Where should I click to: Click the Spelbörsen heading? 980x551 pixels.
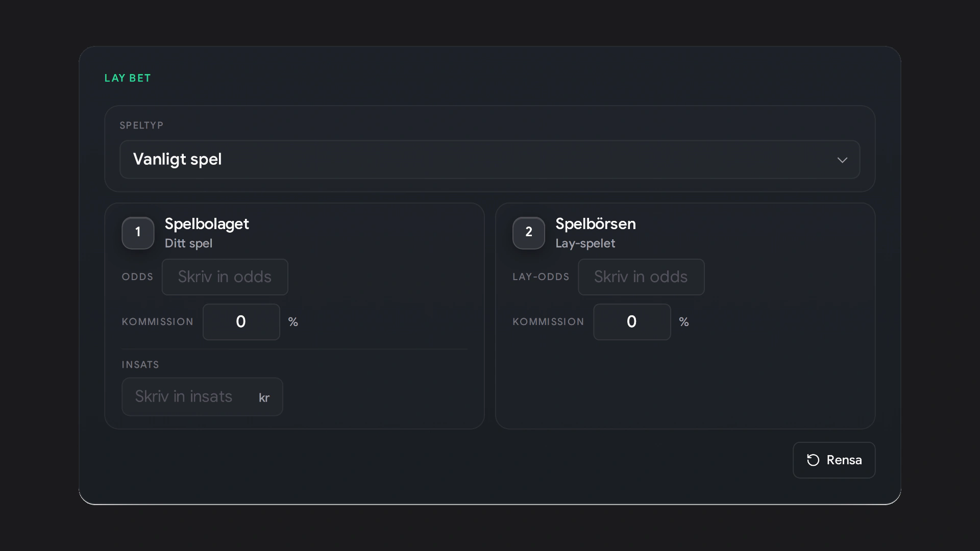point(596,224)
